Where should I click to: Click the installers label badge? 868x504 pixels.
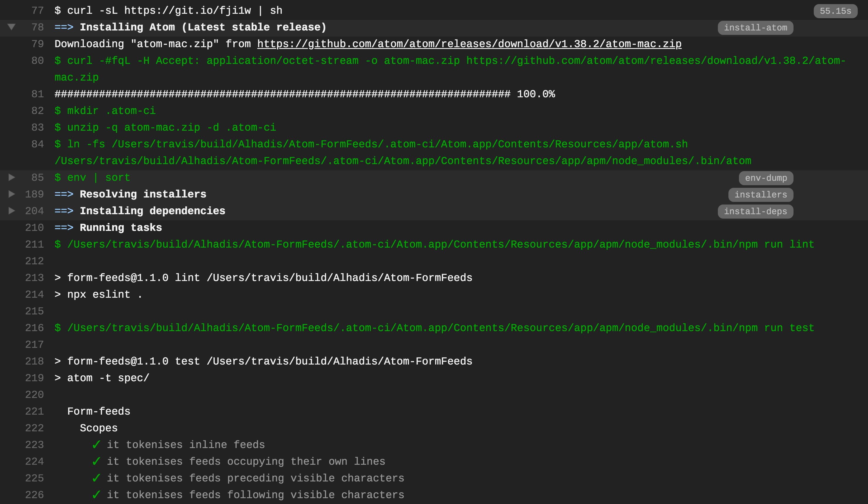pyautogui.click(x=761, y=195)
